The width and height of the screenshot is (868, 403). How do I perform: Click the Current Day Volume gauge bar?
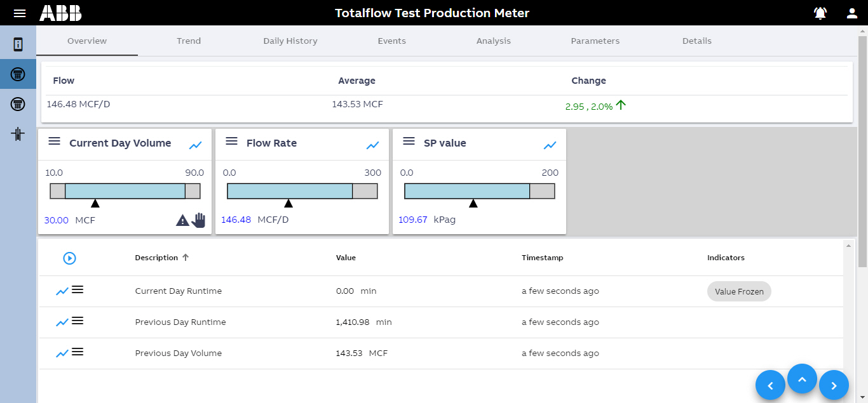(x=125, y=191)
